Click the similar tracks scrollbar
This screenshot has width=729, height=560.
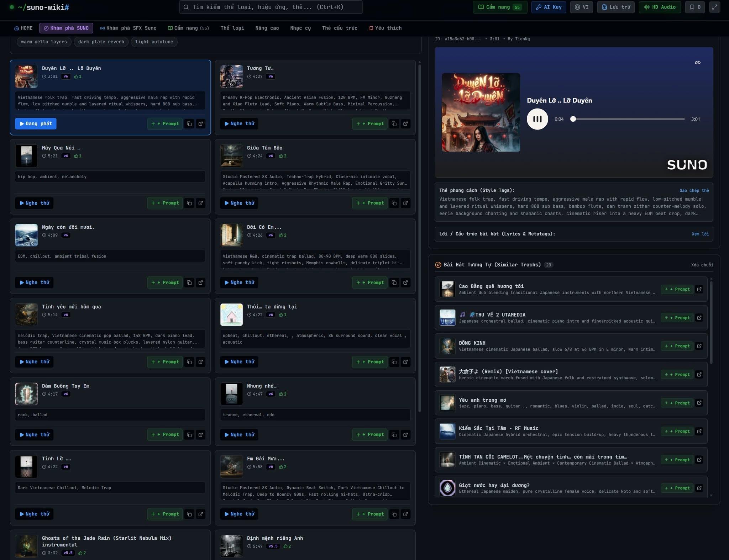tap(711, 322)
